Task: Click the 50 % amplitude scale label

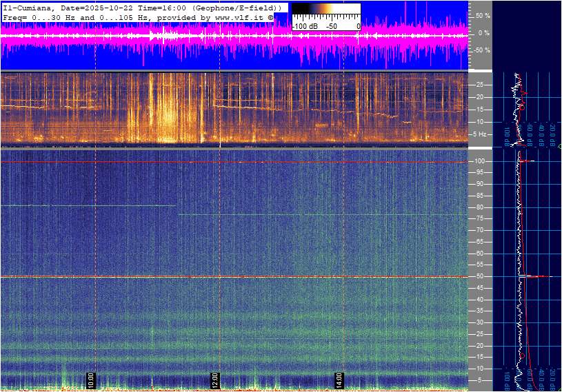Action: click(x=482, y=15)
